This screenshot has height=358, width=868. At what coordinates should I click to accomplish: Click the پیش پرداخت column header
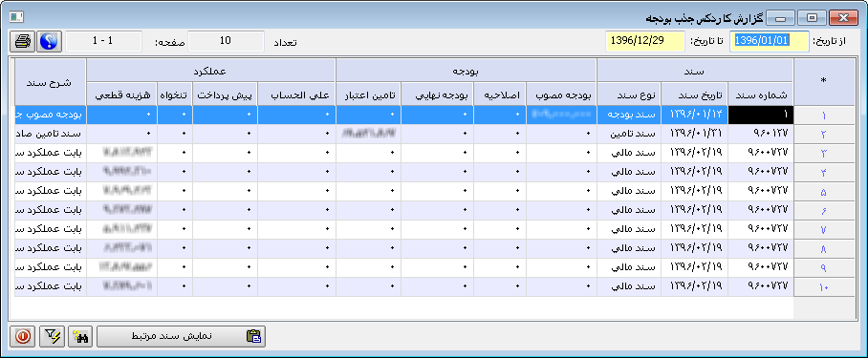coord(226,95)
